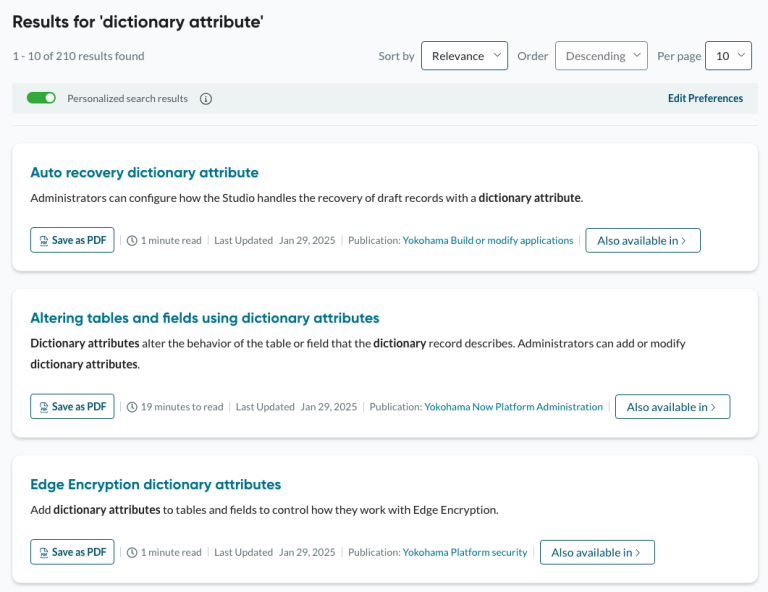Open Auto recovery dictionary attribute result
Image resolution: width=768 pixels, height=592 pixels.
point(144,172)
